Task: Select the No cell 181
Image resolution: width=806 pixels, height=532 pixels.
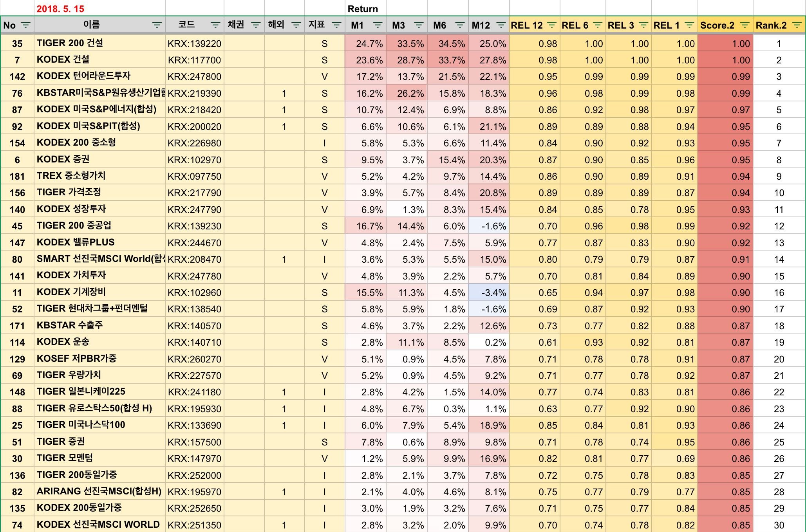Action: coord(17,176)
